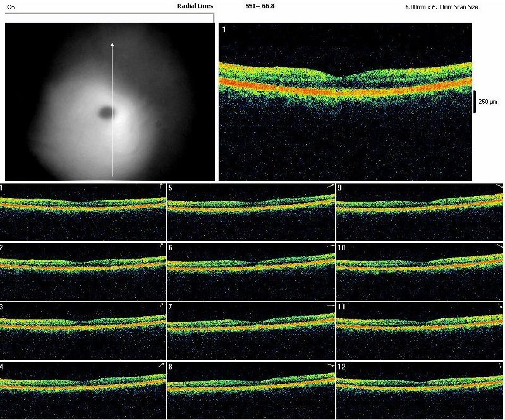Click the 250 µm scale bar label
Viewport: 505px width, 420px height.
tap(487, 102)
